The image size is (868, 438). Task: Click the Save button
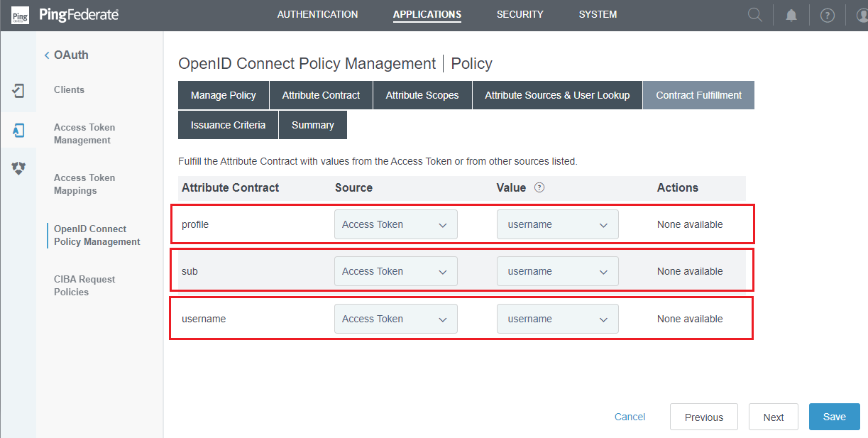coord(835,417)
